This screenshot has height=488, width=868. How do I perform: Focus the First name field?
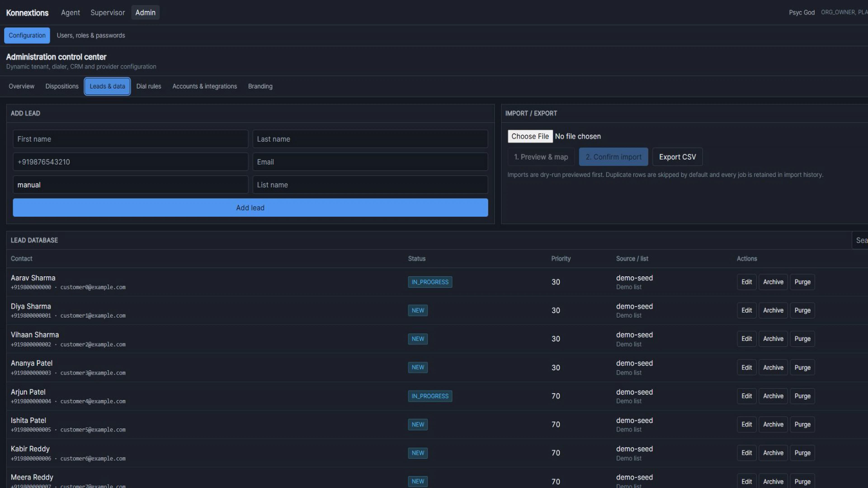click(130, 139)
